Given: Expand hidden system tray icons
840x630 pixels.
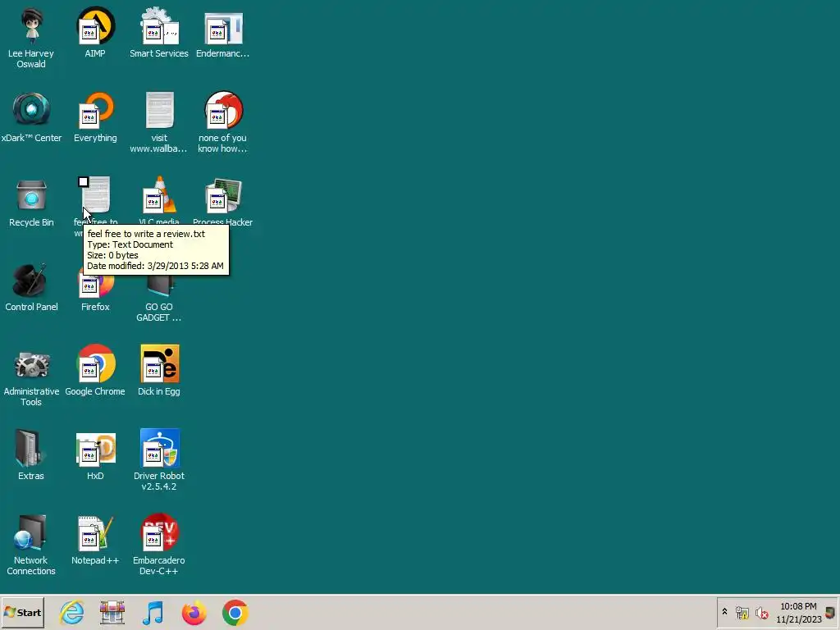Looking at the screenshot, I should tap(725, 612).
